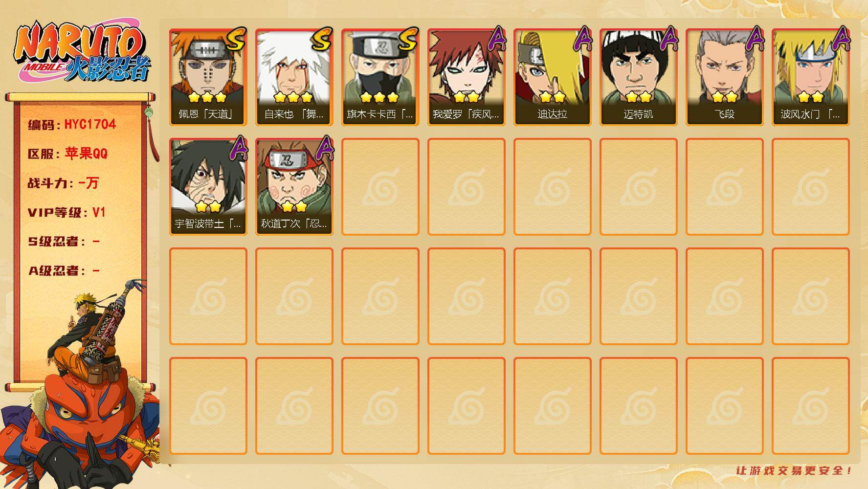Click the account code HYC1704 text

pyautogui.click(x=90, y=124)
